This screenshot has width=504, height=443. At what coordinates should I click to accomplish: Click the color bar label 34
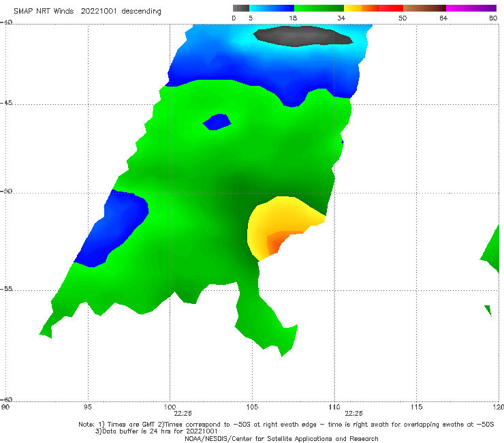coord(341,18)
